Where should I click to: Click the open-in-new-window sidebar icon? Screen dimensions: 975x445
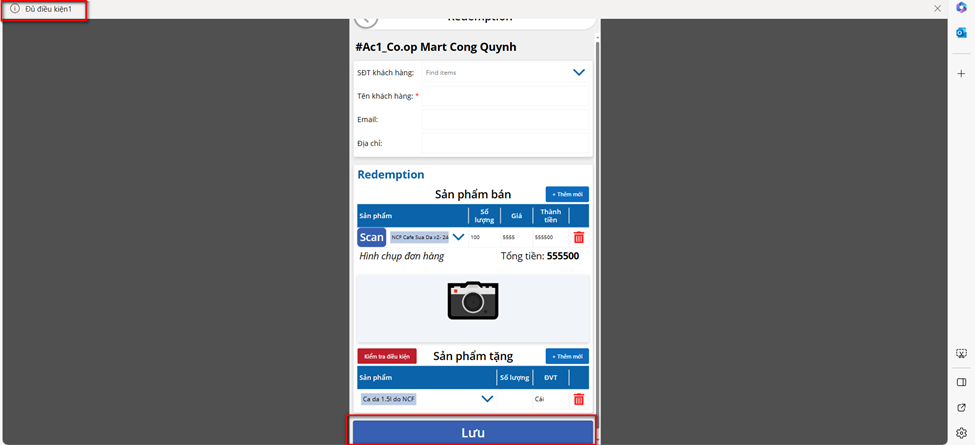coord(961,408)
